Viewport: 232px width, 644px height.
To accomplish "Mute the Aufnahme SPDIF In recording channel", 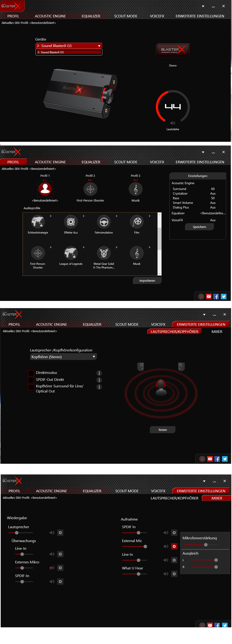I will tap(166, 533).
